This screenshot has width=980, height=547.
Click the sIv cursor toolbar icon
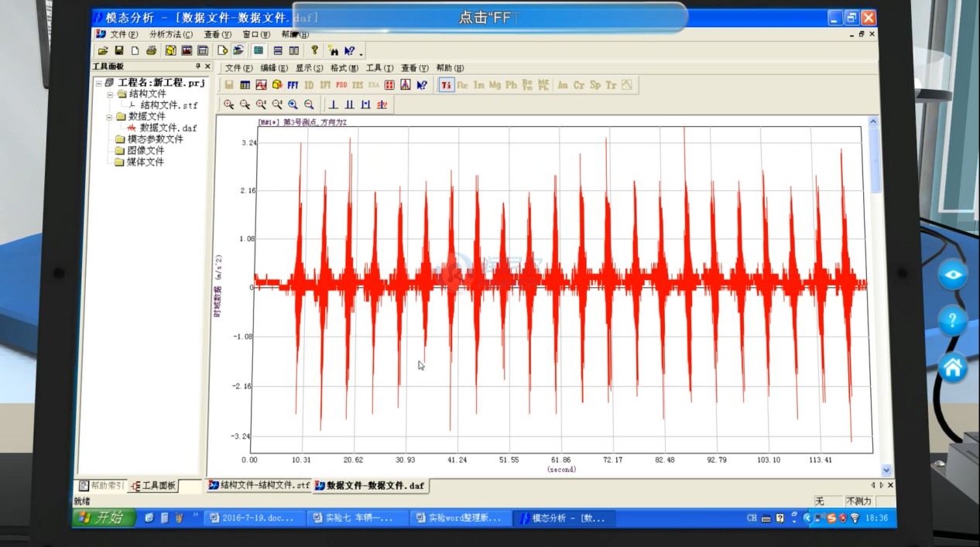(382, 104)
